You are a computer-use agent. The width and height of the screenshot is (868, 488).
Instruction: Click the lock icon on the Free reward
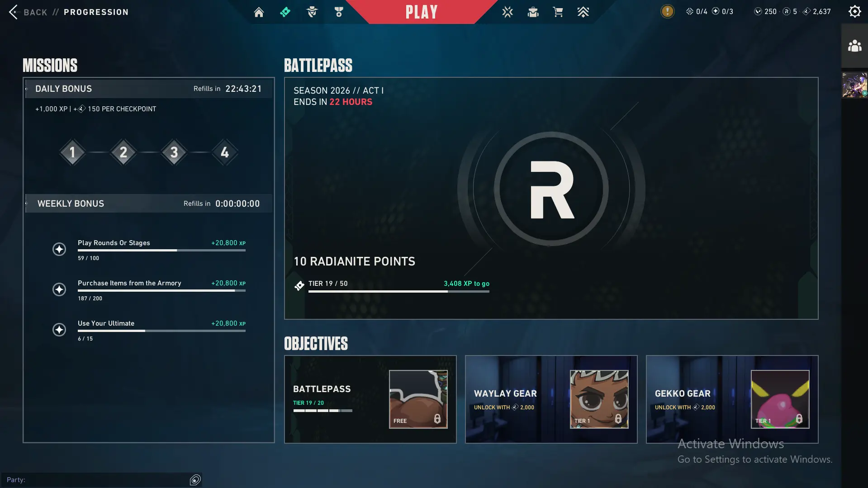pos(437,419)
